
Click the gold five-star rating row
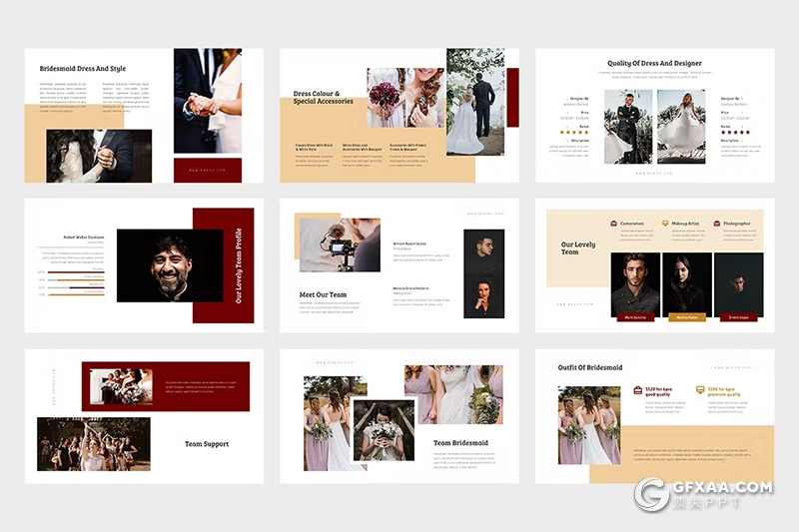click(x=572, y=132)
